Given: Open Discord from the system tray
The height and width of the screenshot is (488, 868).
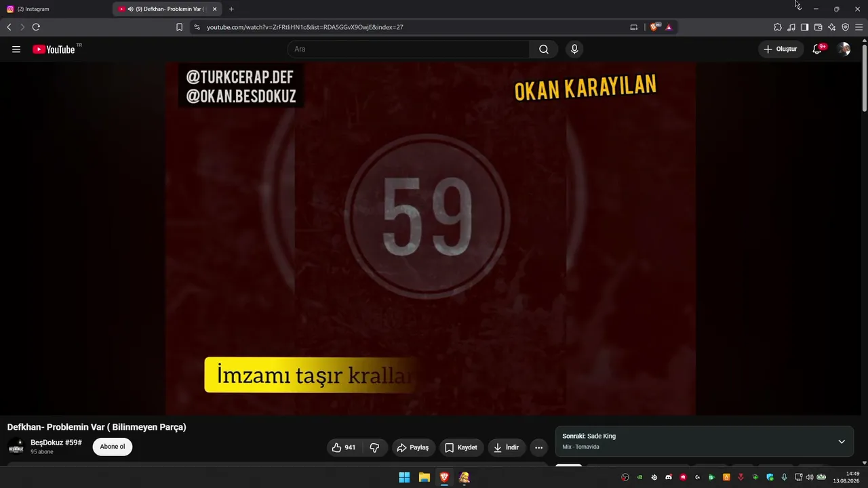Looking at the screenshot, I should (x=669, y=477).
